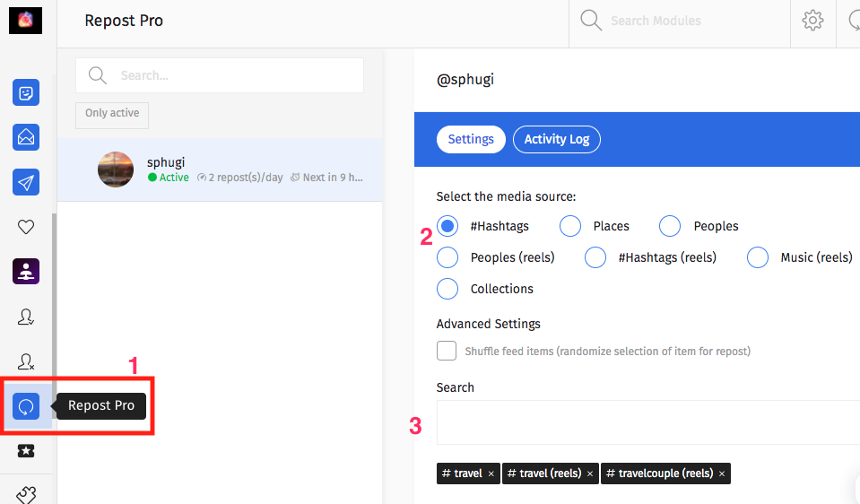Open the envelope inbox module icon
The width and height of the screenshot is (860, 504).
(26, 137)
